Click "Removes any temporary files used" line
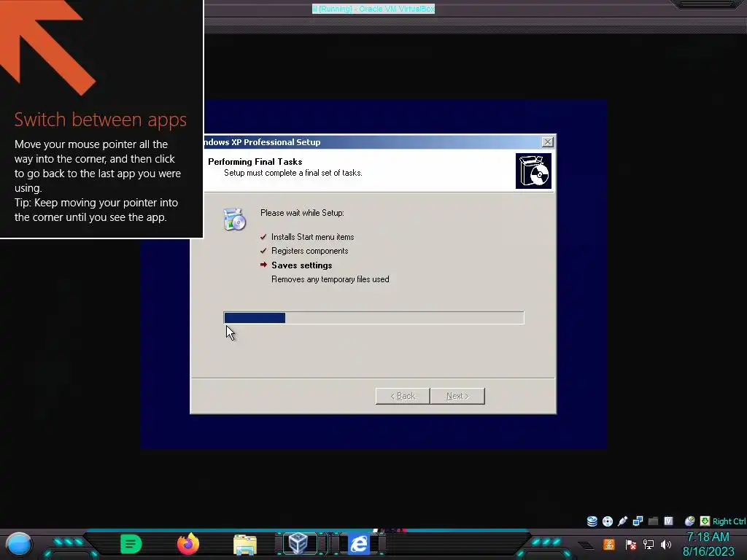Viewport: 747px width, 560px height. click(330, 279)
